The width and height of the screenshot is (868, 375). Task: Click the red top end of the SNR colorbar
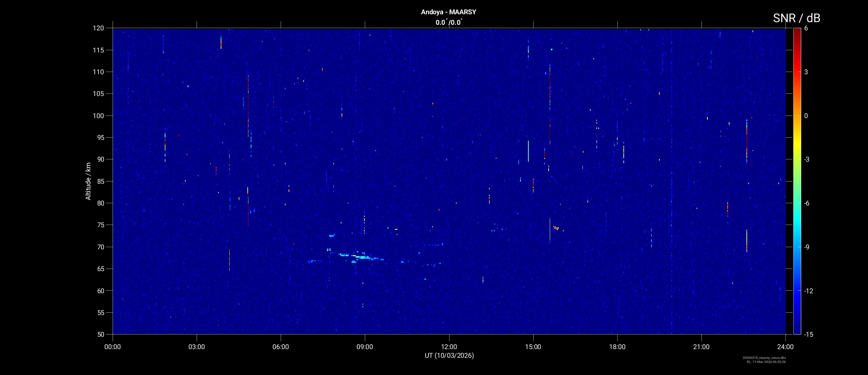coord(797,30)
